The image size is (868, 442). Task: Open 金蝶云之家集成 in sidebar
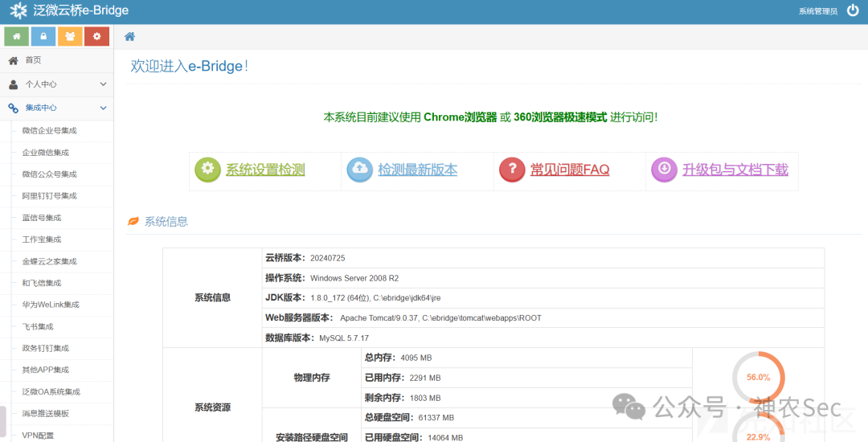tap(49, 261)
